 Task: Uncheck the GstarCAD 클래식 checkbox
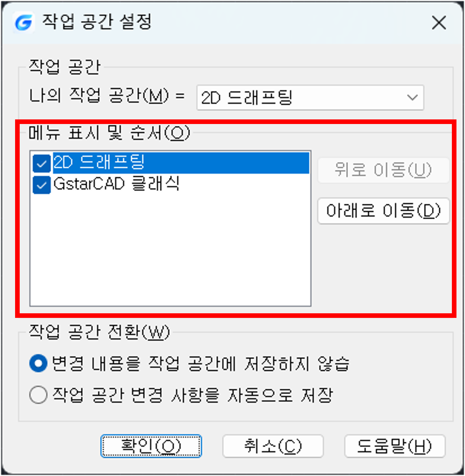tap(42, 185)
